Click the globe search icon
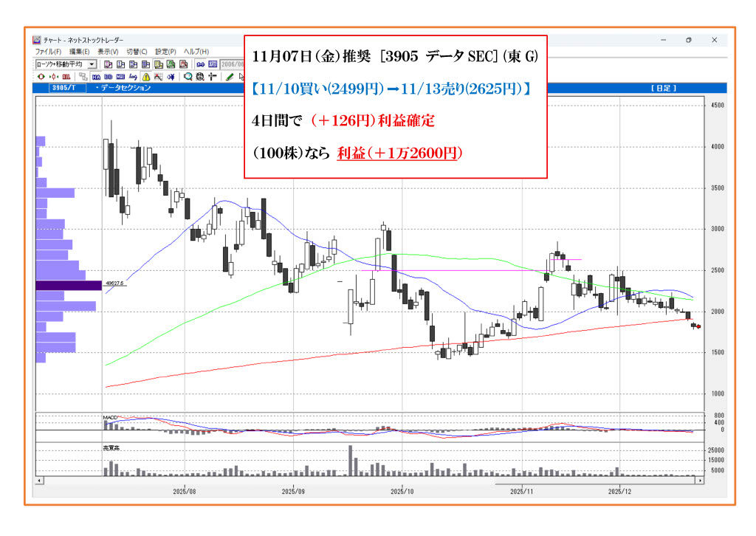This screenshot has width=756, height=536. [x=200, y=76]
